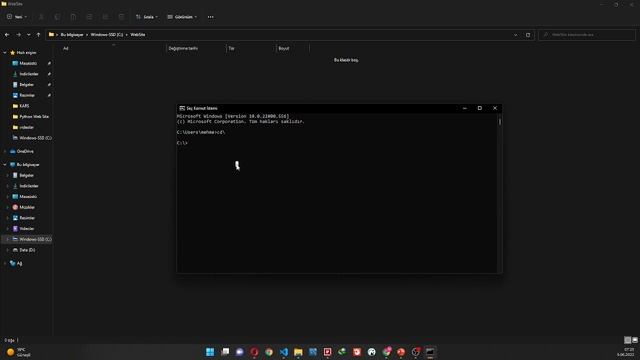The image size is (640, 360).
Task: Open the Windows Start menu
Action: click(x=210, y=352)
